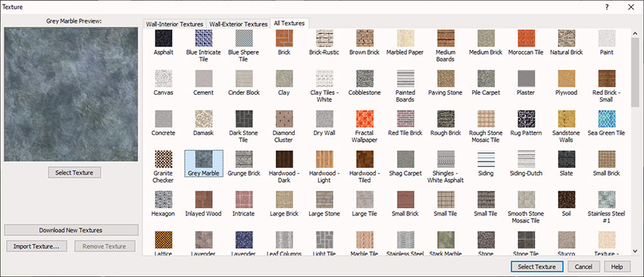The image size is (644, 277).
Task: Select the Lattice texture thumbnail
Action: [x=164, y=240]
